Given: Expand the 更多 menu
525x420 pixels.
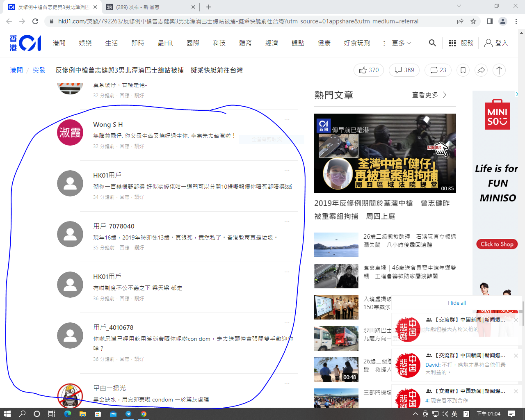Looking at the screenshot, I should pos(401,43).
